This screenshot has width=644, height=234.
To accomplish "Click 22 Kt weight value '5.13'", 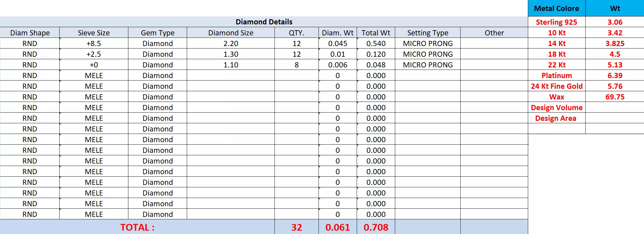I will [615, 65].
